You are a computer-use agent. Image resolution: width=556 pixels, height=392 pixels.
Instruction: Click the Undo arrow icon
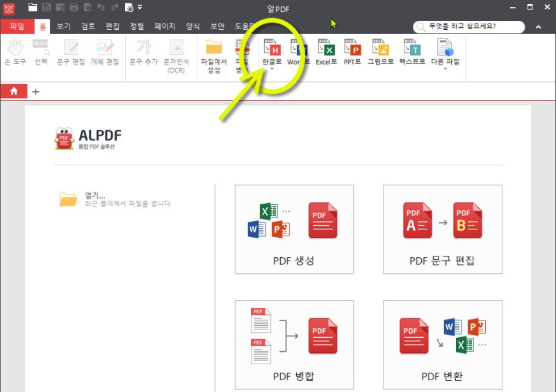pos(101,7)
